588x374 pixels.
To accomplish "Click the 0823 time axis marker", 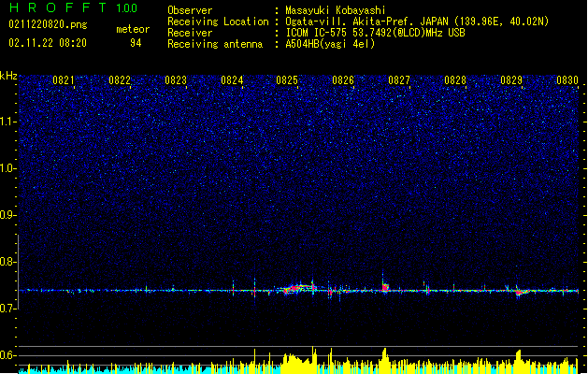I will 176,80.
